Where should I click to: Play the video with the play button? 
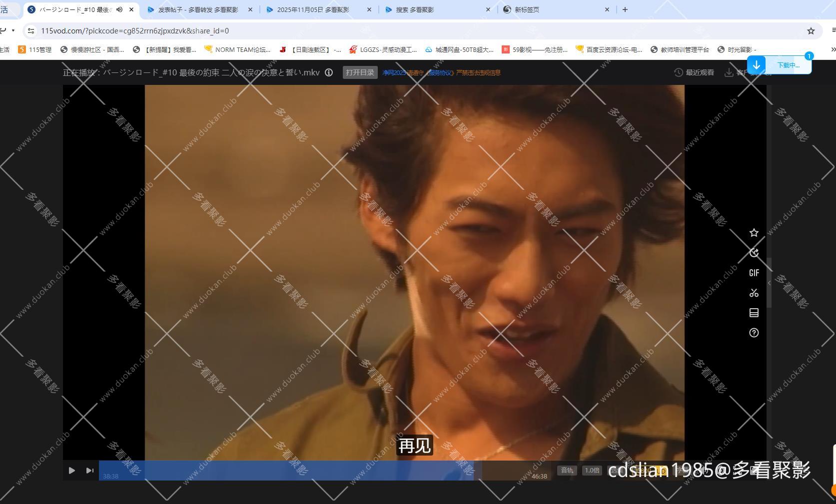[71, 470]
